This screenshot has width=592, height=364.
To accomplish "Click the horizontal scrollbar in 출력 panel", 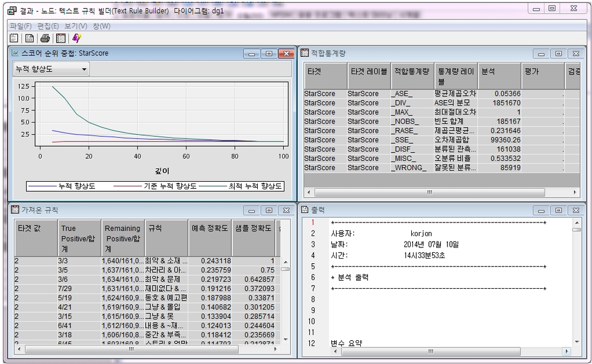I will [431, 352].
